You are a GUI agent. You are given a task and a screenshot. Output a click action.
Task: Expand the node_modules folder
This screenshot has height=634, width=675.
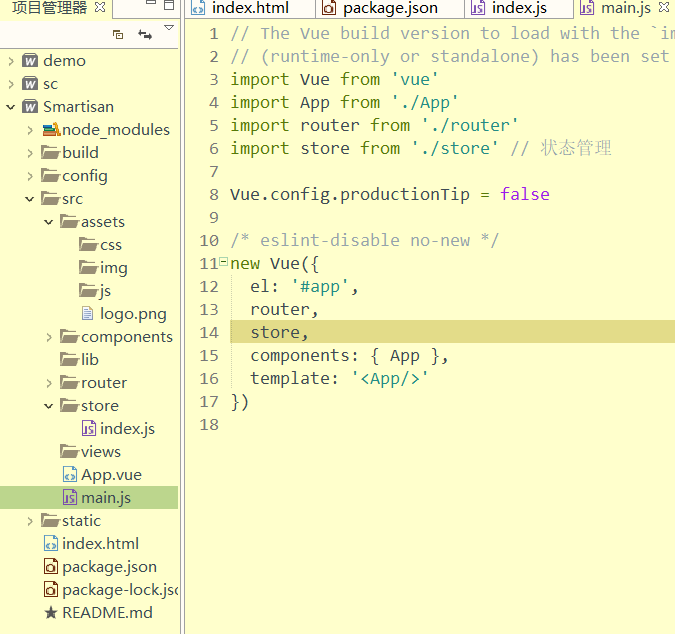[x=30, y=130]
